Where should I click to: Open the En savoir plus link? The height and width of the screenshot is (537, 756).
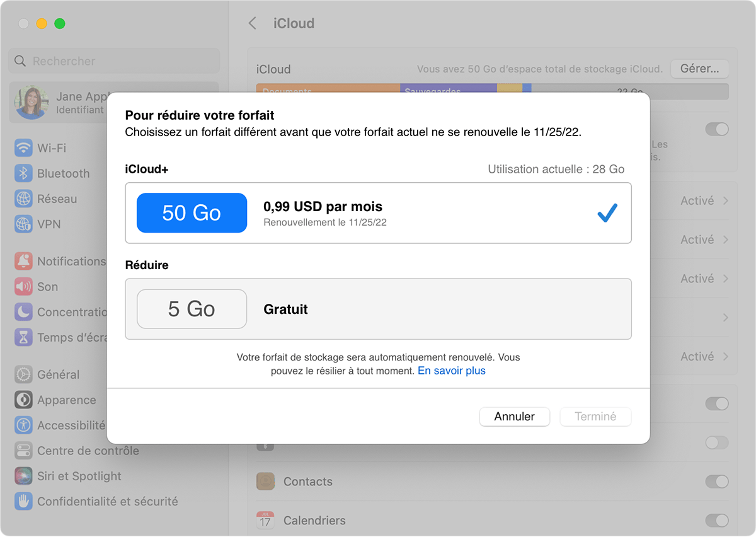click(451, 371)
